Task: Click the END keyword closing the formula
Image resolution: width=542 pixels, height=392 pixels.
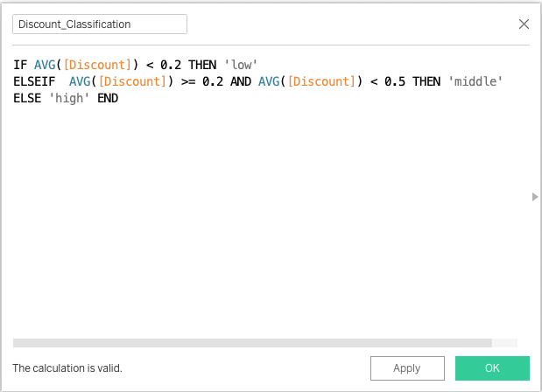Action: tap(108, 98)
